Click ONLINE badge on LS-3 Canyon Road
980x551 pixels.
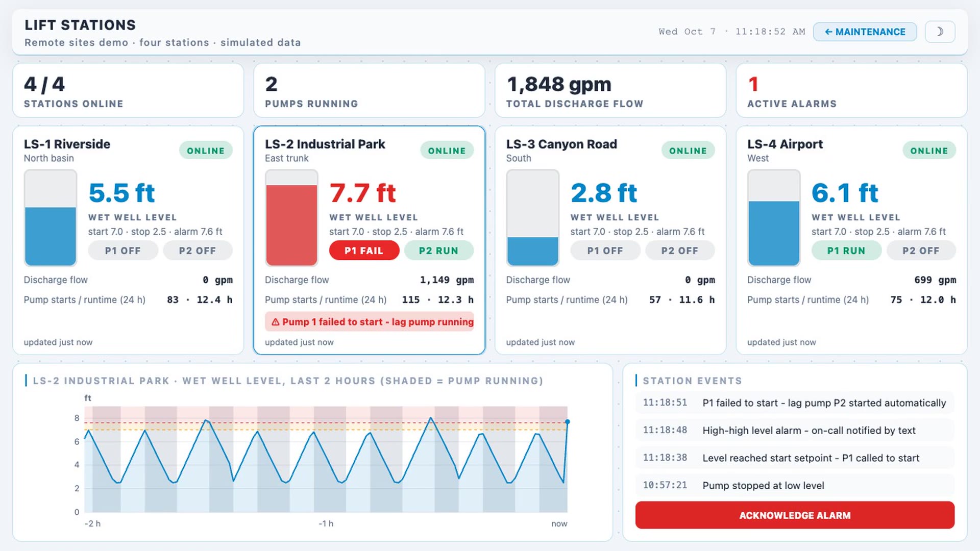coord(688,151)
